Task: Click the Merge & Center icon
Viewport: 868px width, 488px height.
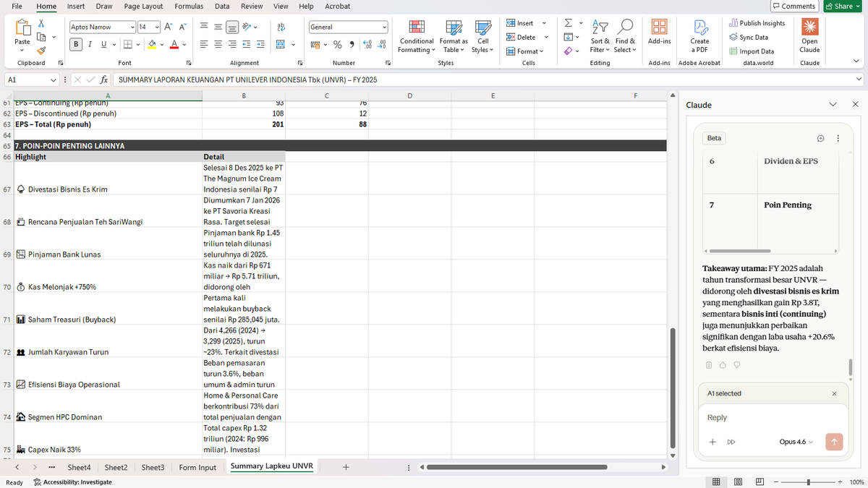Action: [280, 44]
